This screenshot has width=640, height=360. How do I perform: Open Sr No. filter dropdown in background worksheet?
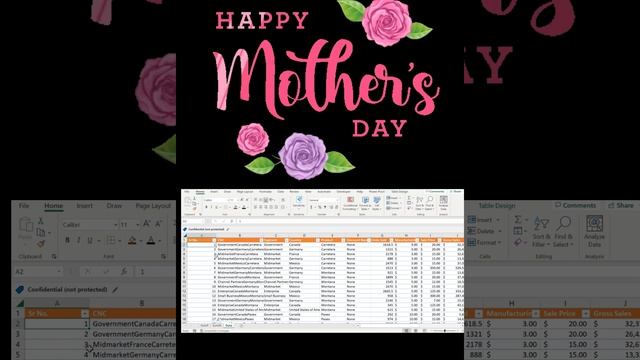(85, 313)
